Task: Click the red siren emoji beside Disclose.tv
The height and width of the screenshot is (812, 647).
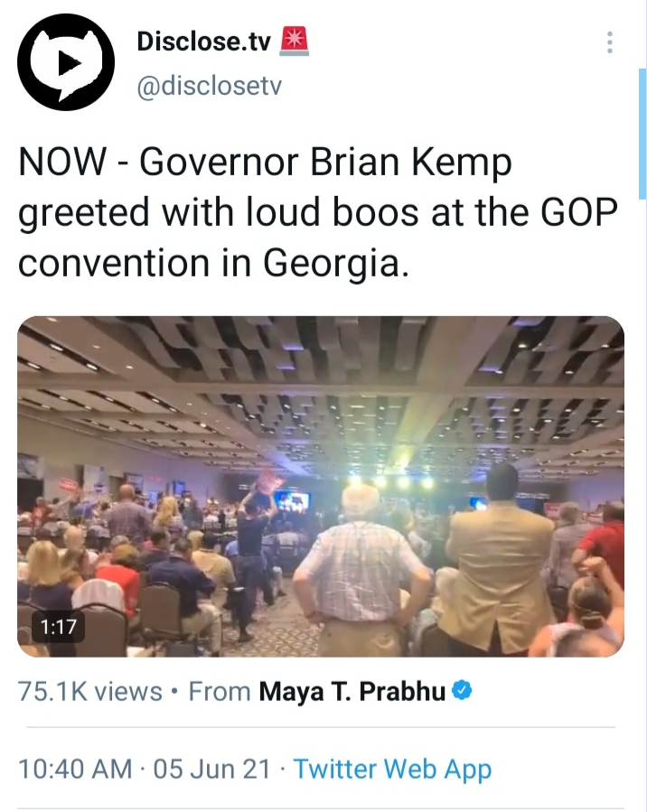Action: click(295, 42)
